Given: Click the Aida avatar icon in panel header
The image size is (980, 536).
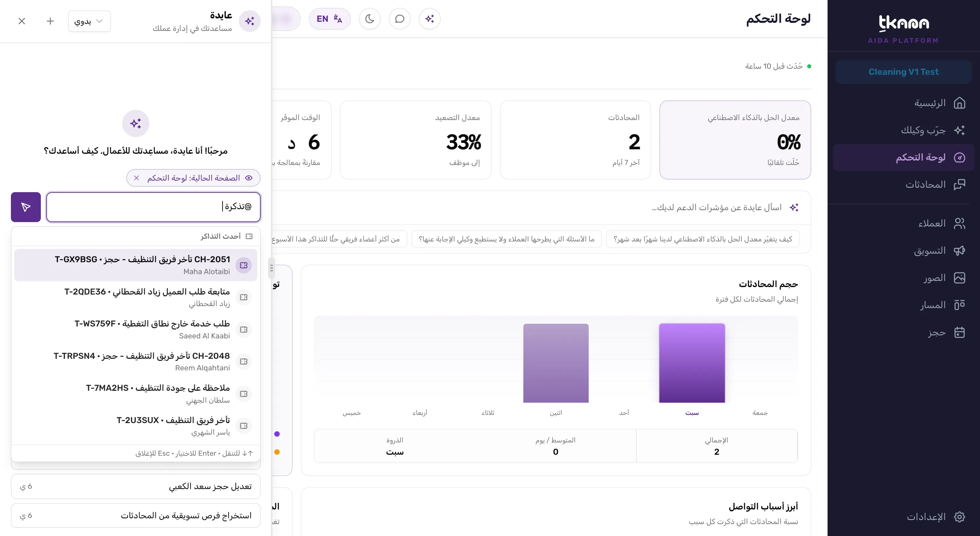Looking at the screenshot, I should click(249, 21).
